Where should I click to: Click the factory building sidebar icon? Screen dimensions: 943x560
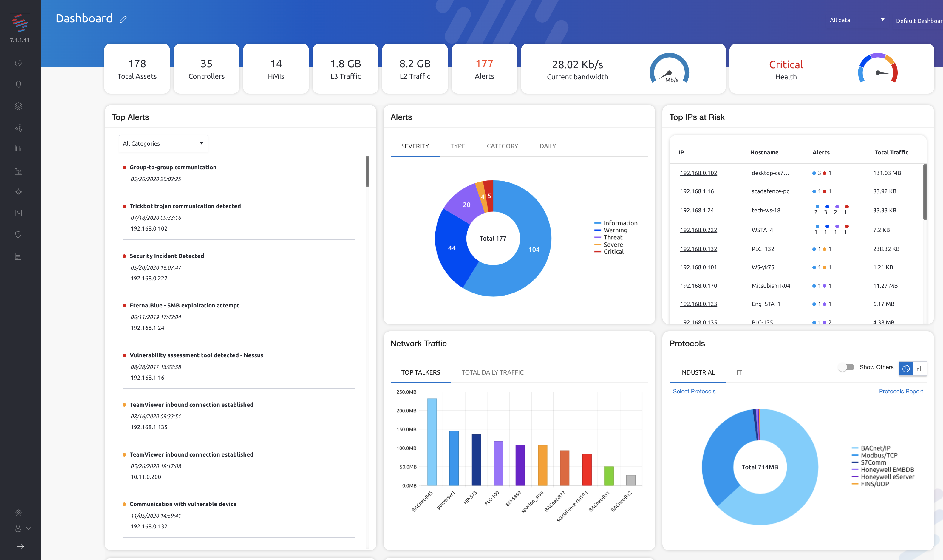(x=18, y=171)
